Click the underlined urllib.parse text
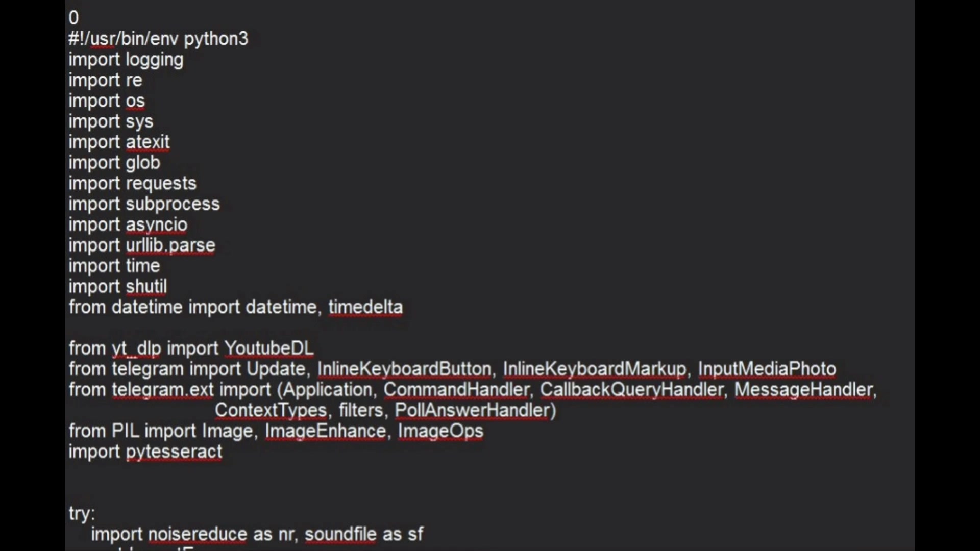 170,245
